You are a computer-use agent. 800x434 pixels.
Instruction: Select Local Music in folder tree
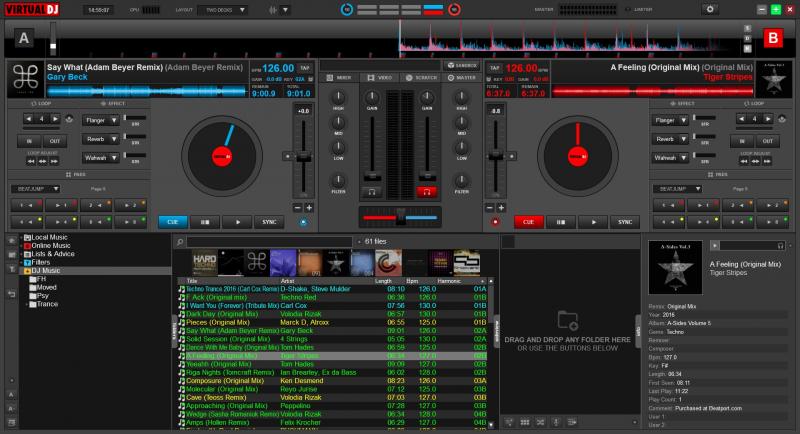point(49,237)
